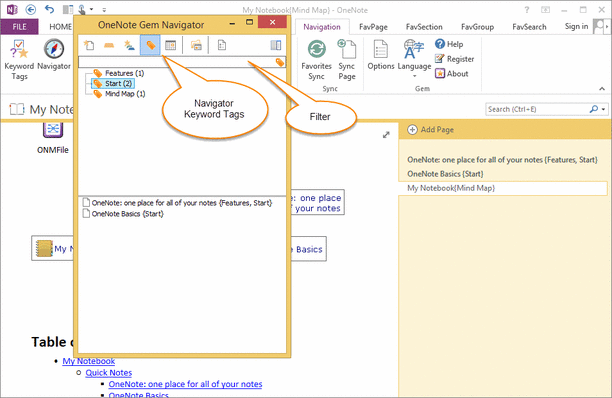Open the calendar view icon in Navigator

tap(171, 45)
